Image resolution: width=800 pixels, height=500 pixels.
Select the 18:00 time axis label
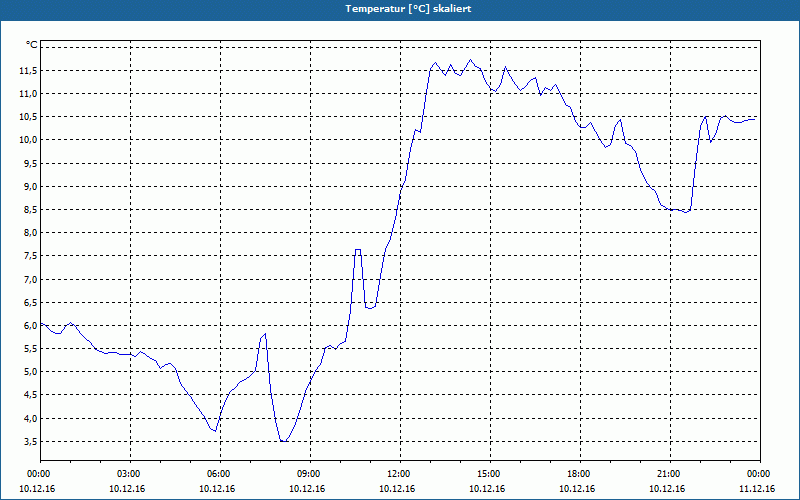coord(580,474)
